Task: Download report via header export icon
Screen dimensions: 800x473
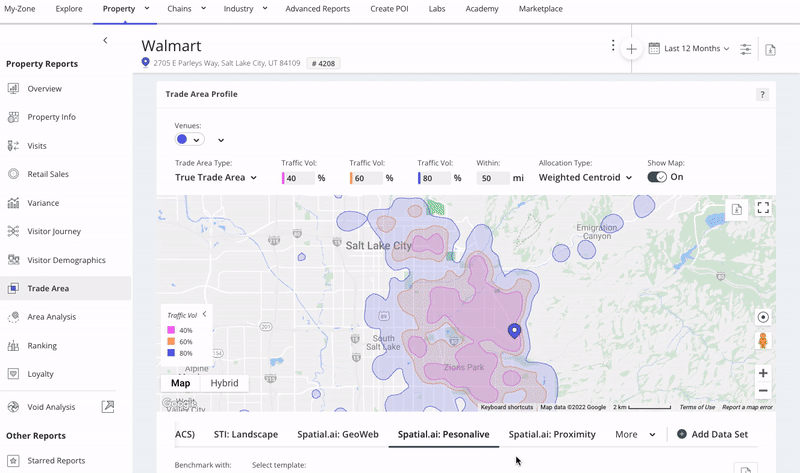Action: coord(770,49)
